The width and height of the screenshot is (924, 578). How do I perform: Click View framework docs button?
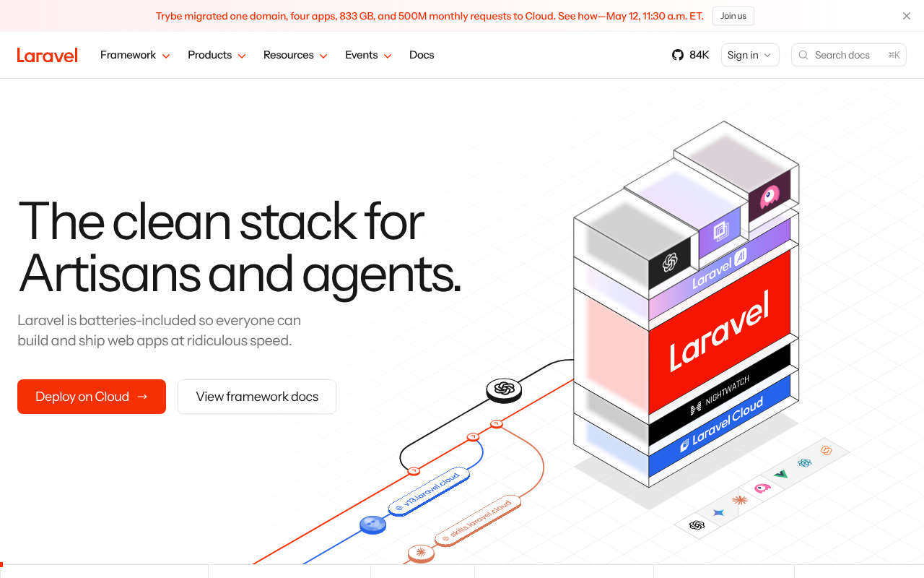tap(257, 397)
